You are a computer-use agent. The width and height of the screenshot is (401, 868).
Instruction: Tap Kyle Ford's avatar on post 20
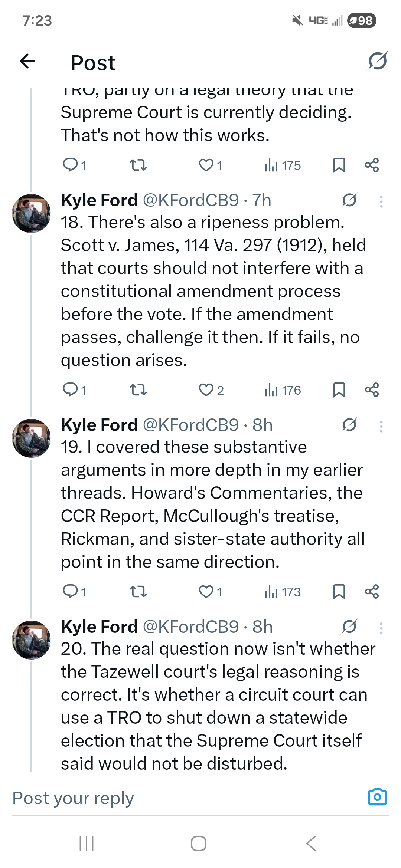(32, 640)
